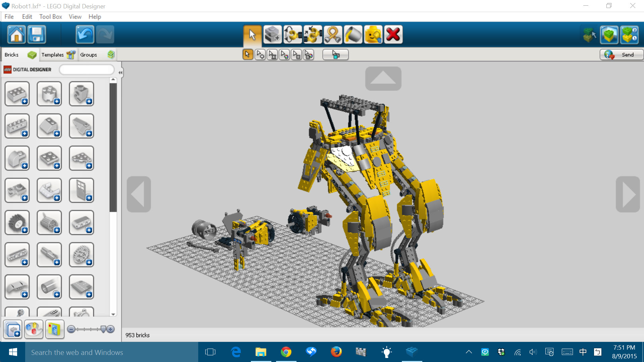
Task: Open the Tool Box menu
Action: [x=50, y=16]
